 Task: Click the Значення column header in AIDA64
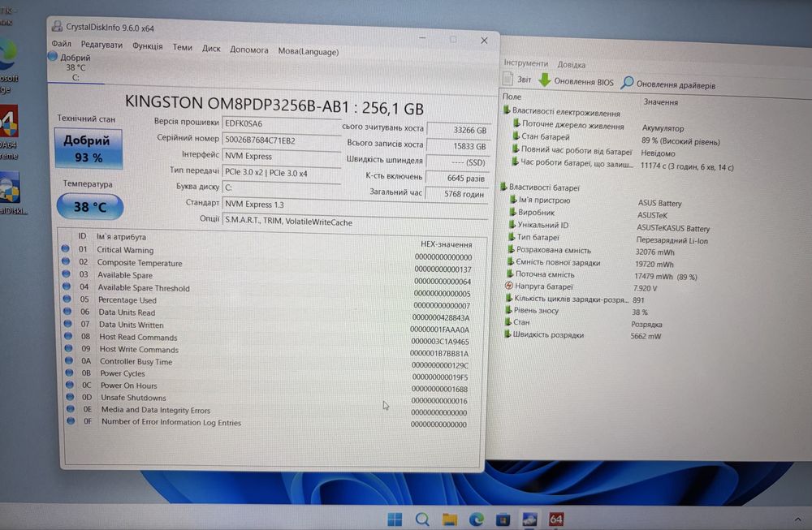(x=660, y=102)
